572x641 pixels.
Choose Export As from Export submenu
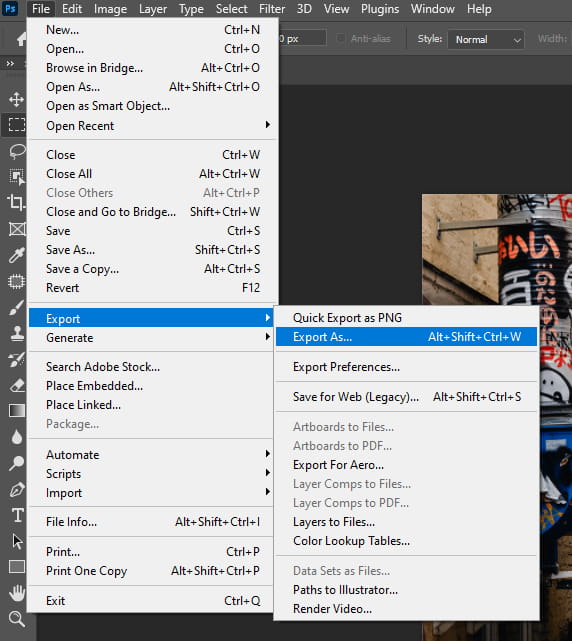click(x=406, y=337)
